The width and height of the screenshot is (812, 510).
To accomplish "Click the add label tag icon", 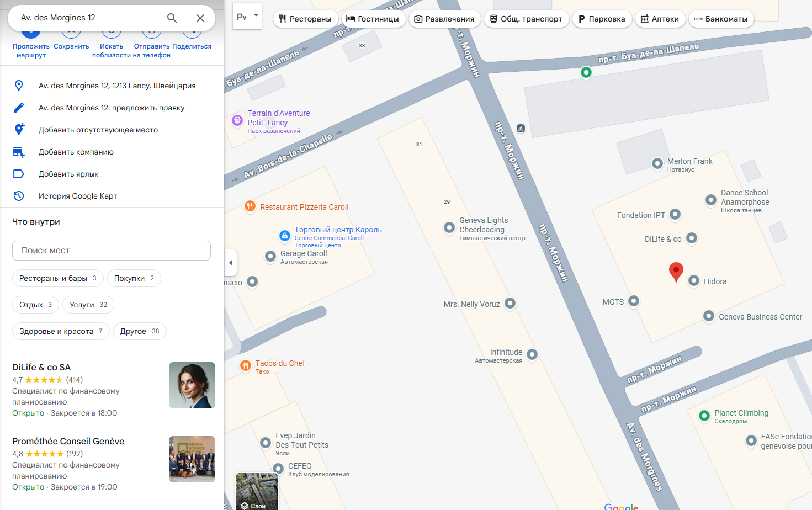I will pos(19,174).
